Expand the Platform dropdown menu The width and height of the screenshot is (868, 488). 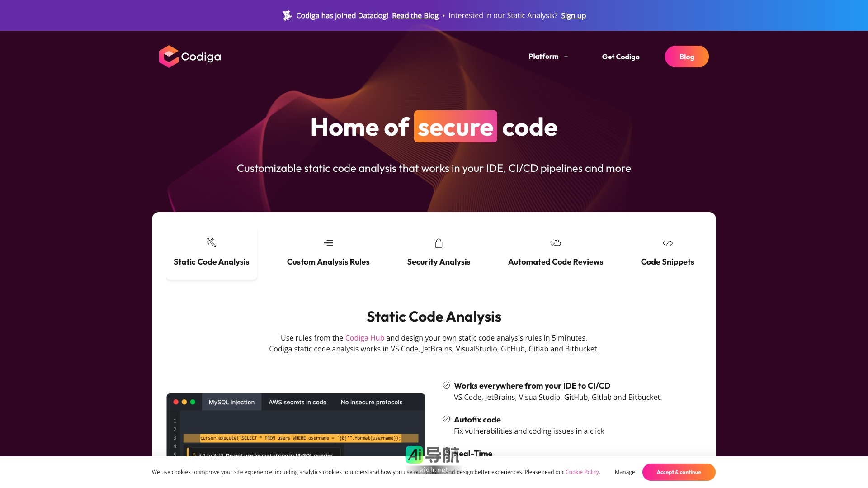(x=543, y=57)
